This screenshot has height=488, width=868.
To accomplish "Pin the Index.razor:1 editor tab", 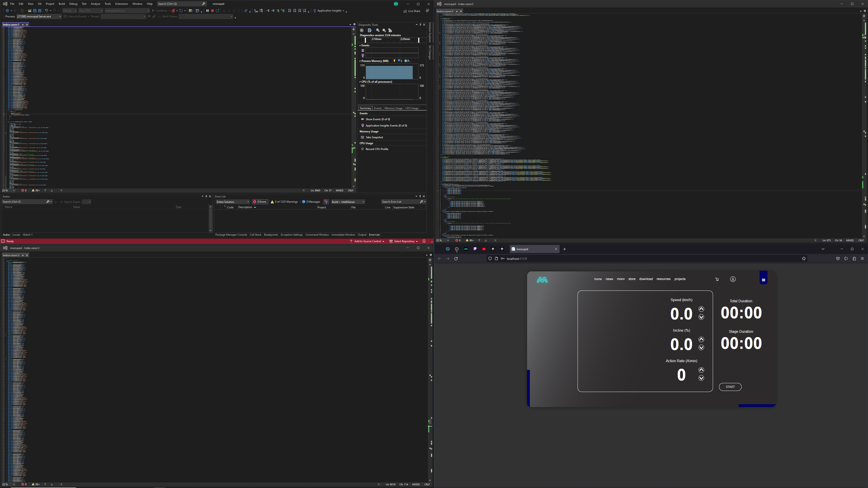I will [23, 25].
